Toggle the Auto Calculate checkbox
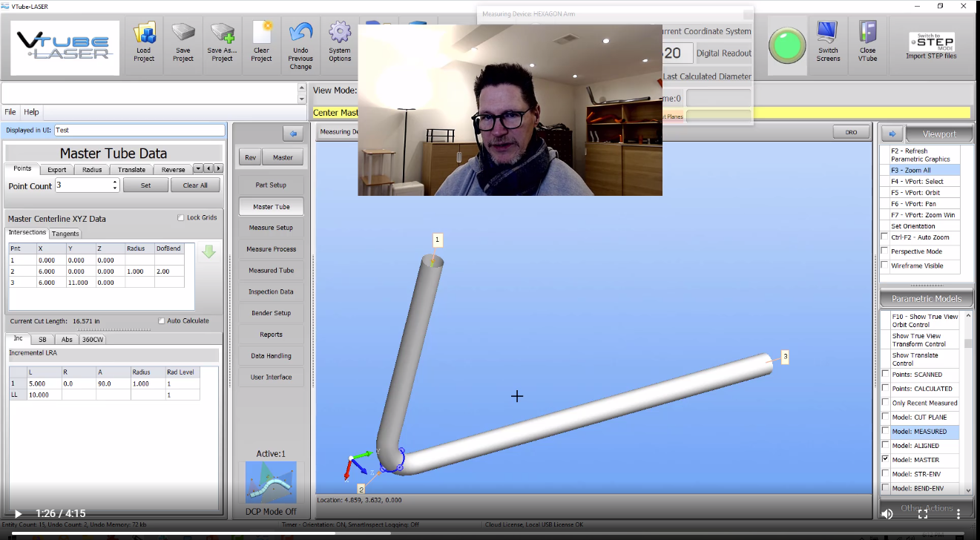This screenshot has height=540, width=980. coord(162,321)
